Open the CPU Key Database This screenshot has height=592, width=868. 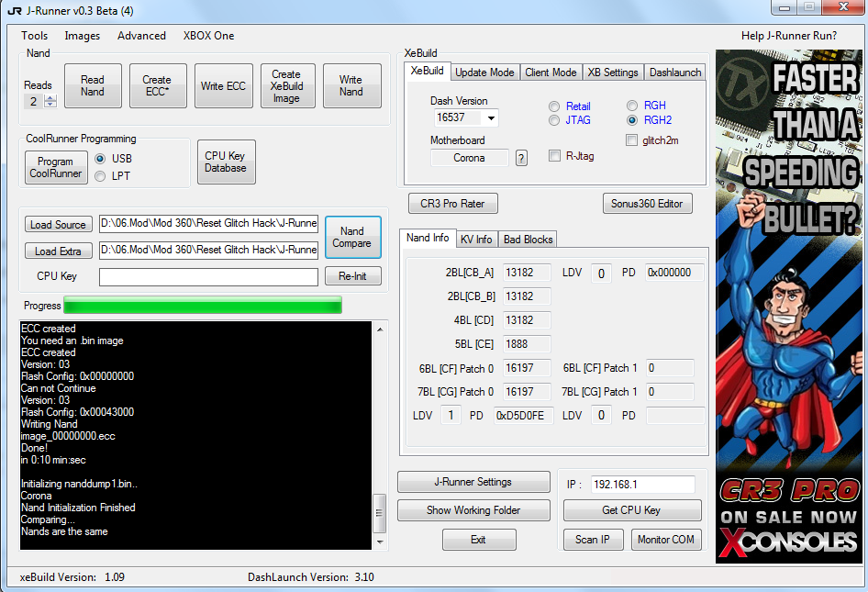coord(226,162)
